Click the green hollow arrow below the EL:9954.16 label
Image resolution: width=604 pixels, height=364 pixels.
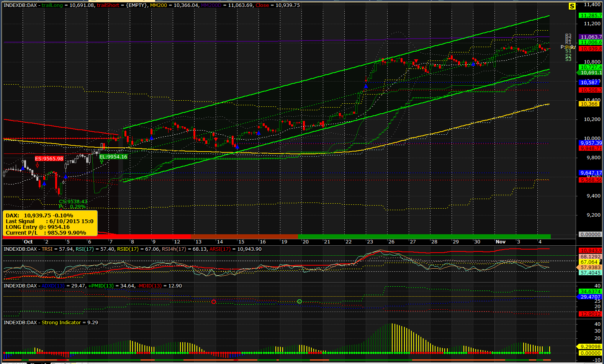pos(102,162)
